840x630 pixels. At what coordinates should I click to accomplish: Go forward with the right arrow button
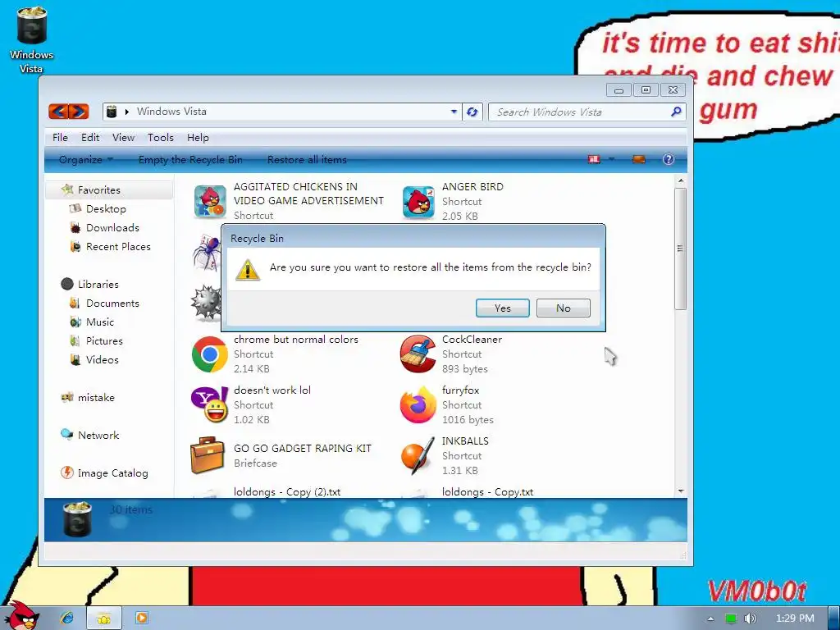pyautogui.click(x=79, y=112)
